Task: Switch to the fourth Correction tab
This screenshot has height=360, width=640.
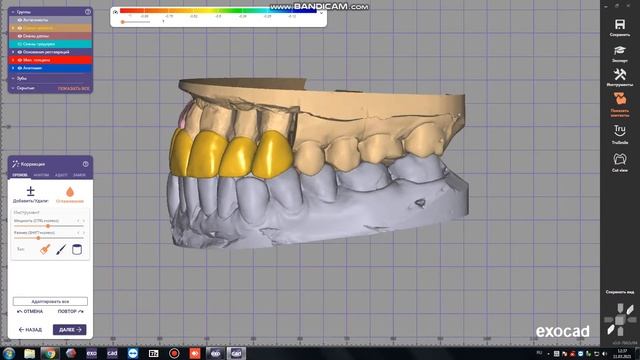Action: click(x=79, y=175)
